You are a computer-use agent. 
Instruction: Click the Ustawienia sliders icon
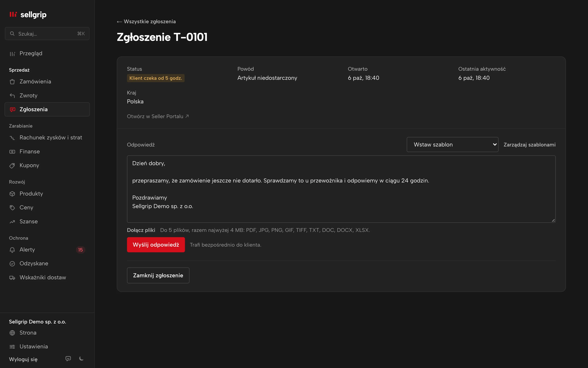coord(12,347)
